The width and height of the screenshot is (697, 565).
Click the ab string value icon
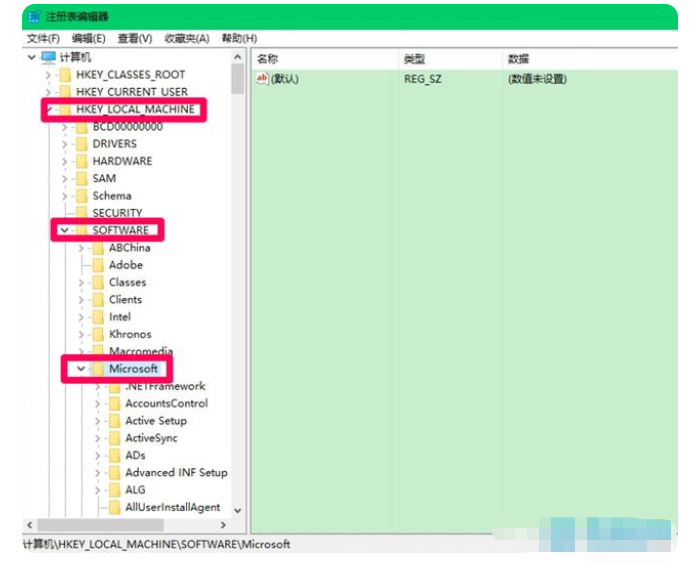pos(262,79)
